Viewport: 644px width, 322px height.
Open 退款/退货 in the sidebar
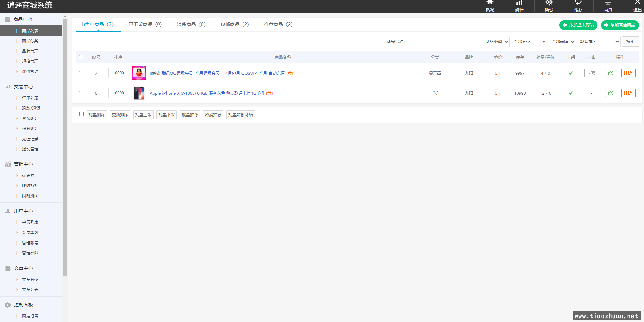[31, 108]
